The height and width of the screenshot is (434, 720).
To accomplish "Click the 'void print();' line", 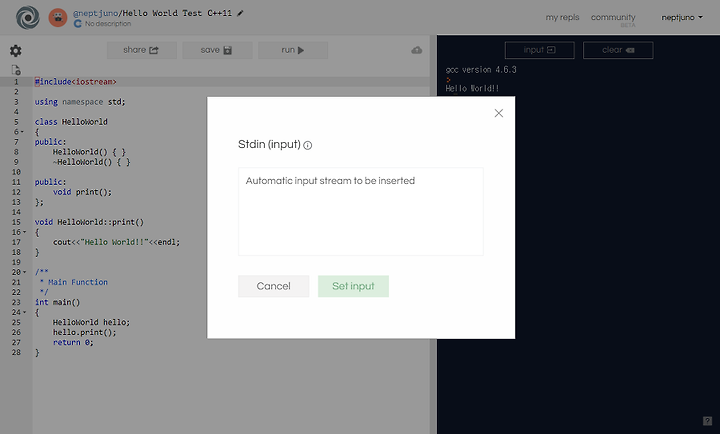I will click(x=82, y=192).
